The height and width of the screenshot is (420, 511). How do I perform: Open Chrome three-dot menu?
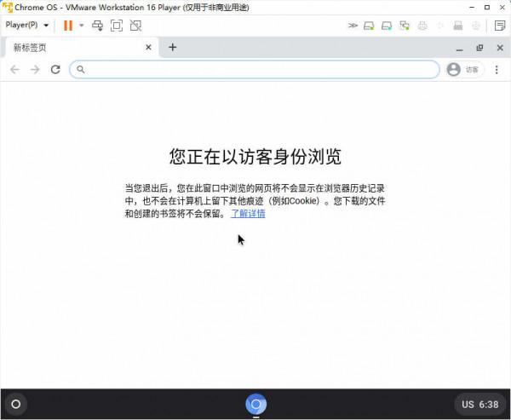pyautogui.click(x=497, y=70)
